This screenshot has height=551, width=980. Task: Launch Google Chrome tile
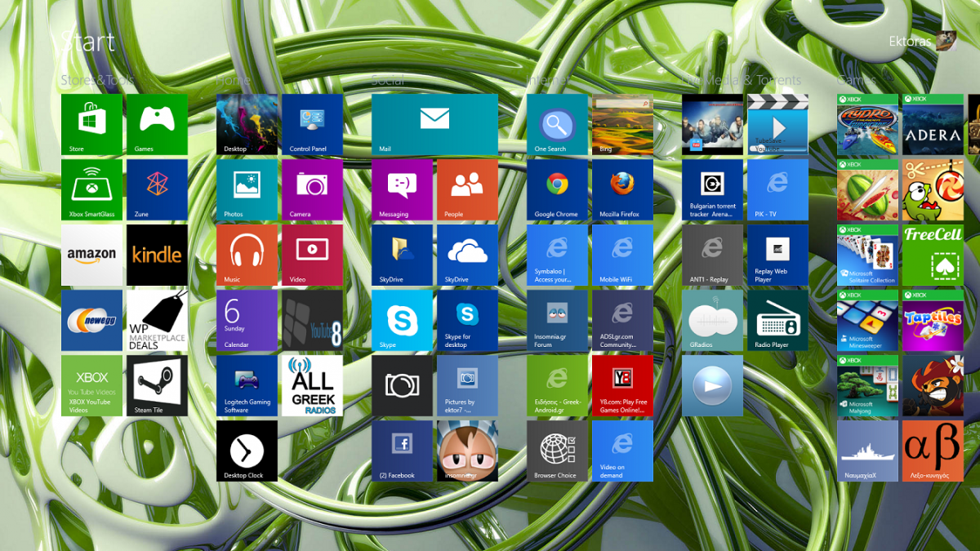(x=557, y=189)
